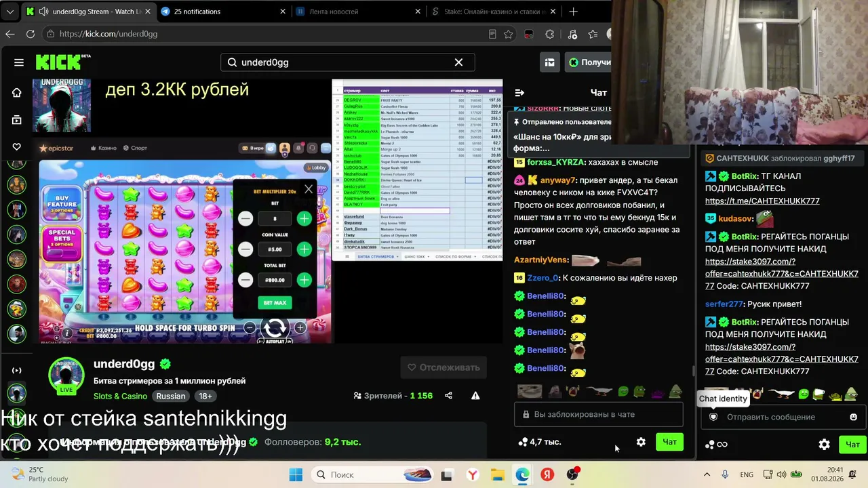Open settings gear in the right chat
Image resolution: width=868 pixels, height=488 pixels.
tap(824, 445)
